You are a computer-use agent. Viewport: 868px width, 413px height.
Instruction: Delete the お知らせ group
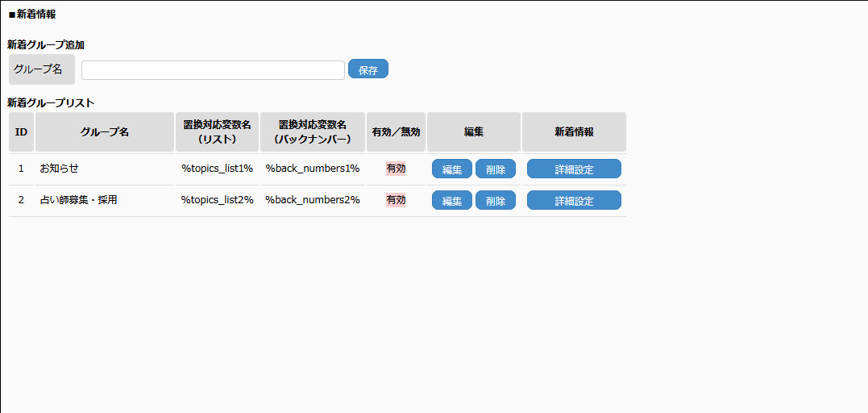pyautogui.click(x=495, y=169)
